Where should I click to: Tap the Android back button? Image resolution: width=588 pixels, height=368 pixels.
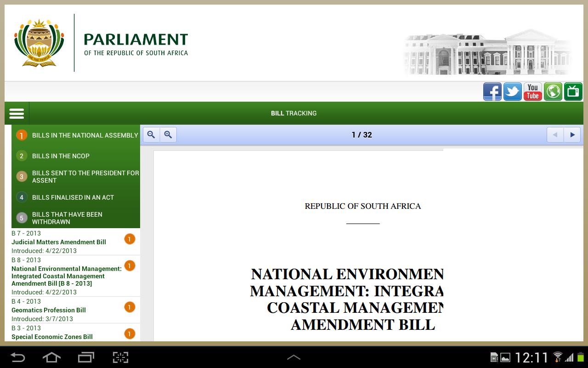17,357
